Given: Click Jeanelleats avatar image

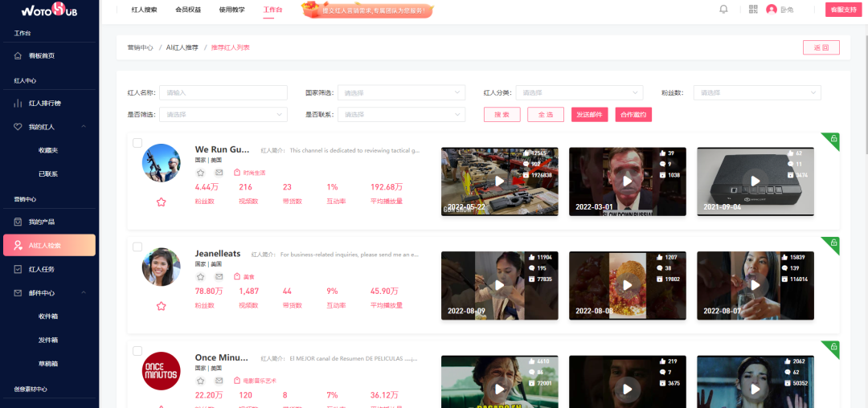Looking at the screenshot, I should (x=161, y=267).
